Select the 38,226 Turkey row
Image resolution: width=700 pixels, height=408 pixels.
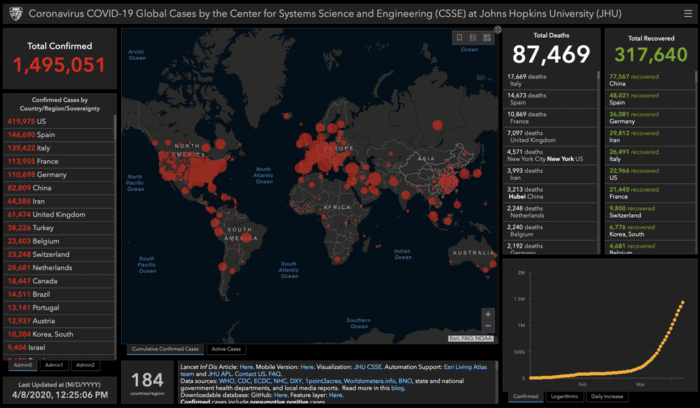59,228
